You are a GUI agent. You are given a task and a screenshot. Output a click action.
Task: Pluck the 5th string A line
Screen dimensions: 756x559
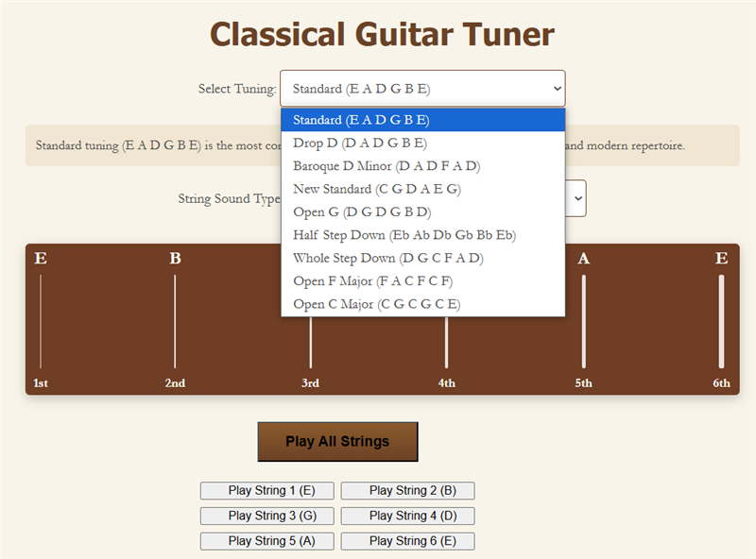point(583,321)
